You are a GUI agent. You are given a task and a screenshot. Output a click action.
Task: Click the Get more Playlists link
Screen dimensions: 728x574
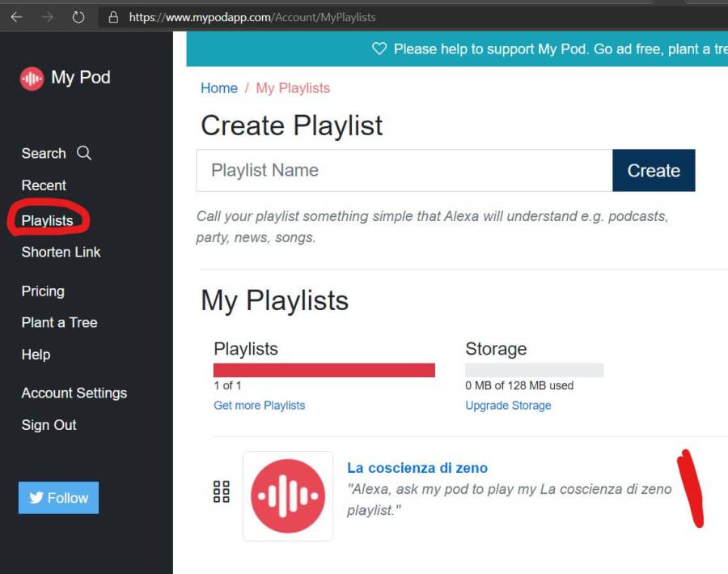pos(259,405)
